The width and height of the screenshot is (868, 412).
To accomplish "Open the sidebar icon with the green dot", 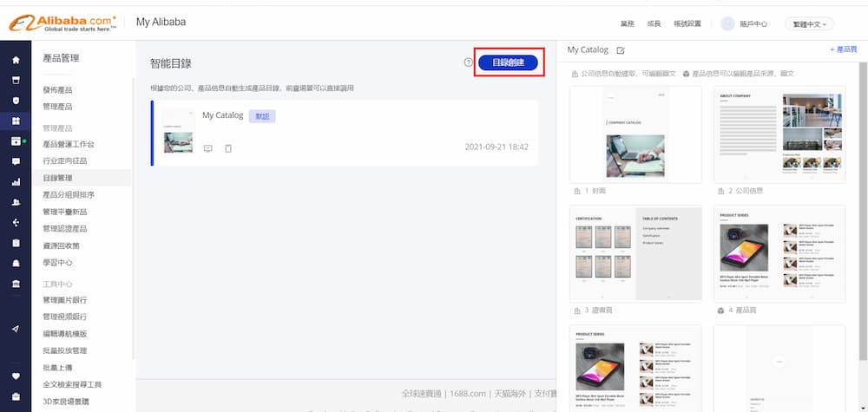I will 16,141.
